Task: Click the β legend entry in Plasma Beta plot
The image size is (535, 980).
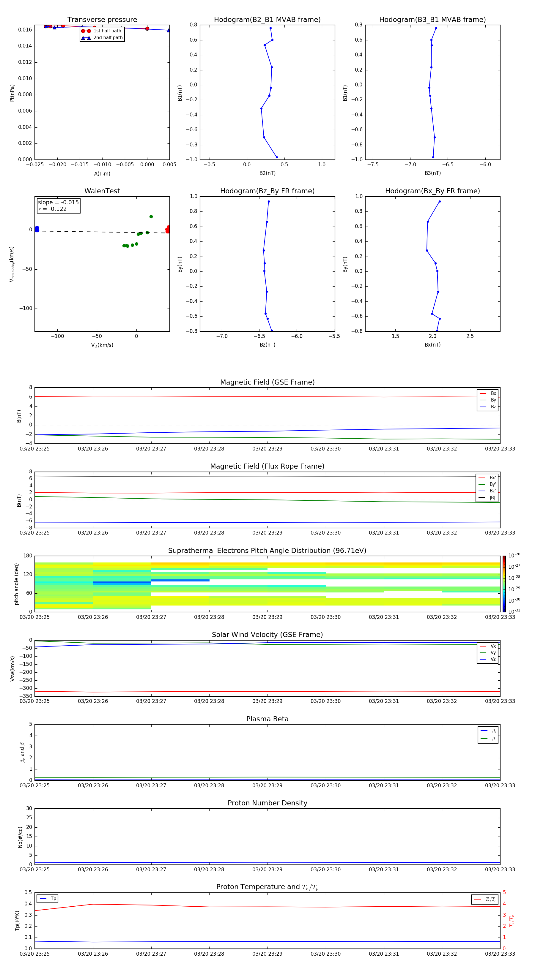Action: pyautogui.click(x=488, y=739)
